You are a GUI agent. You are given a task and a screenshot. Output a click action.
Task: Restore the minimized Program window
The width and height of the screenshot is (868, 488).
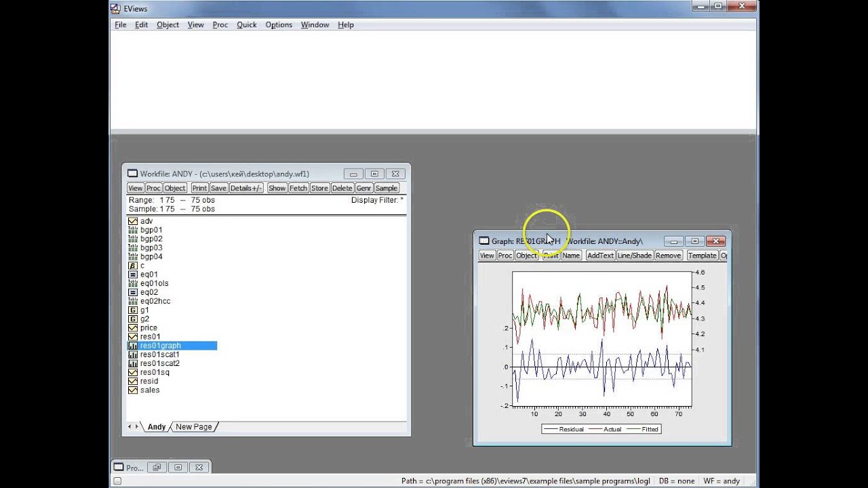click(x=157, y=467)
